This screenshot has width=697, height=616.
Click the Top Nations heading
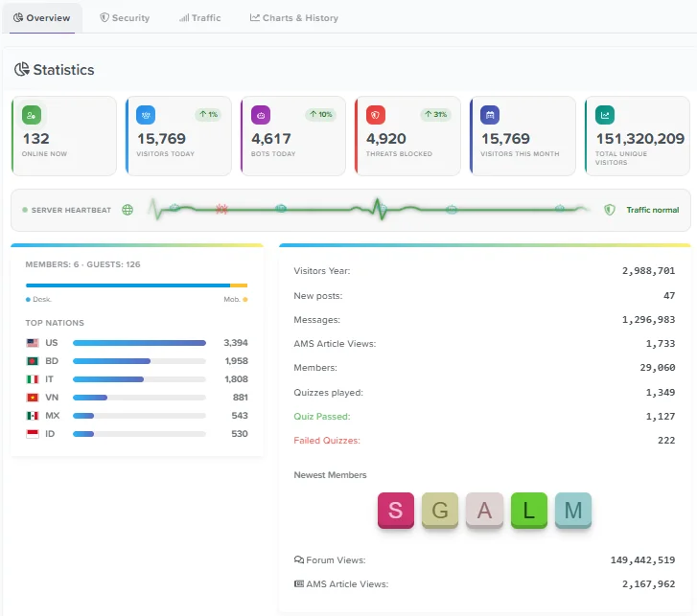click(55, 323)
